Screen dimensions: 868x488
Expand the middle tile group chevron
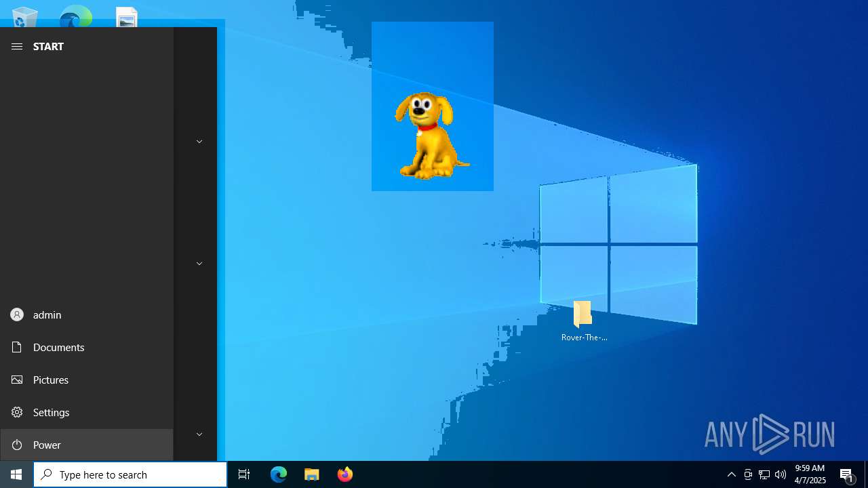tap(199, 264)
